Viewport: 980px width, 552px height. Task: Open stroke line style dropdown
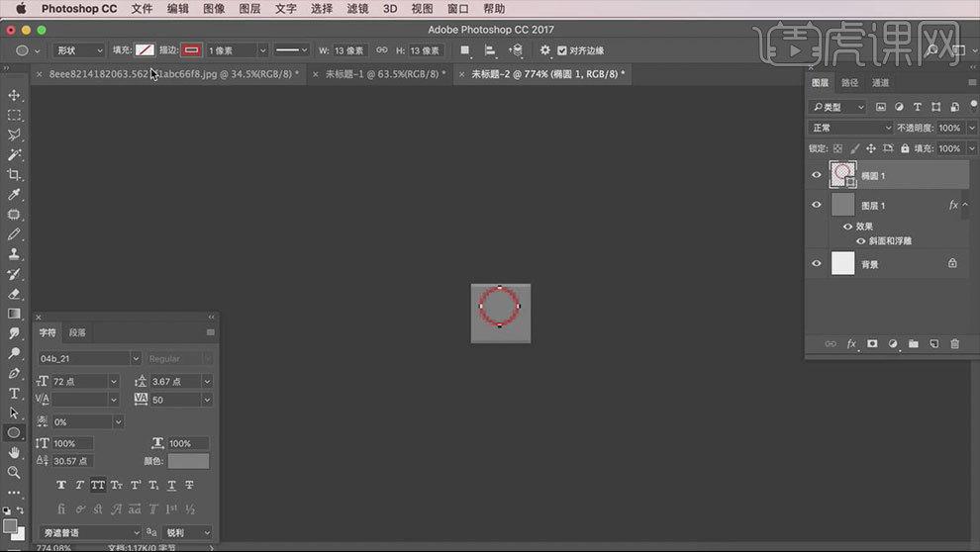(x=291, y=50)
